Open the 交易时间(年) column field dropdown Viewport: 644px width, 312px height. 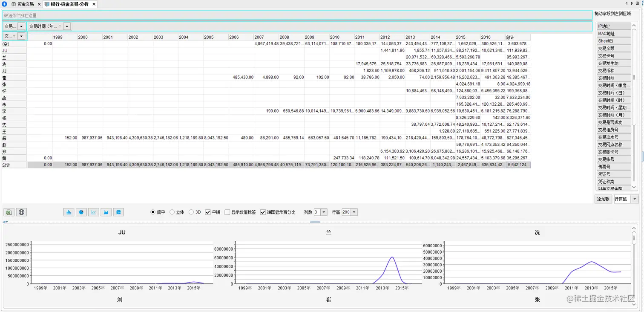[x=67, y=26]
